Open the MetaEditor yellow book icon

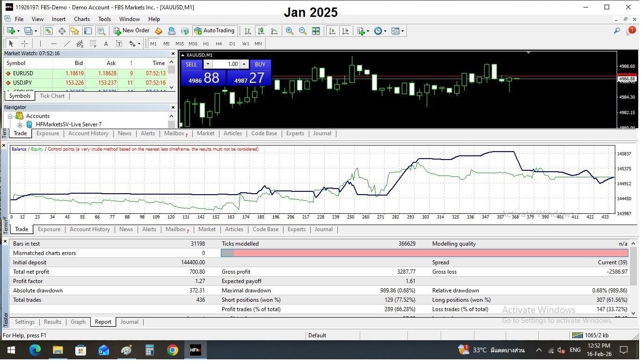tap(159, 31)
